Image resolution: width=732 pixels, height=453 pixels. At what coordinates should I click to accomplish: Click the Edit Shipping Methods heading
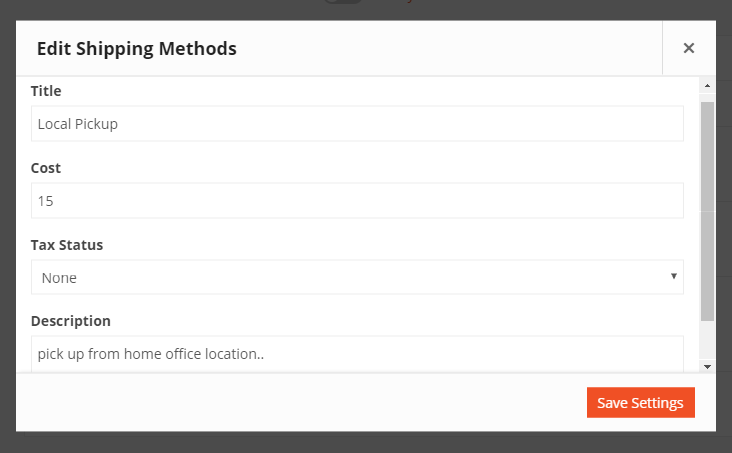(x=137, y=49)
